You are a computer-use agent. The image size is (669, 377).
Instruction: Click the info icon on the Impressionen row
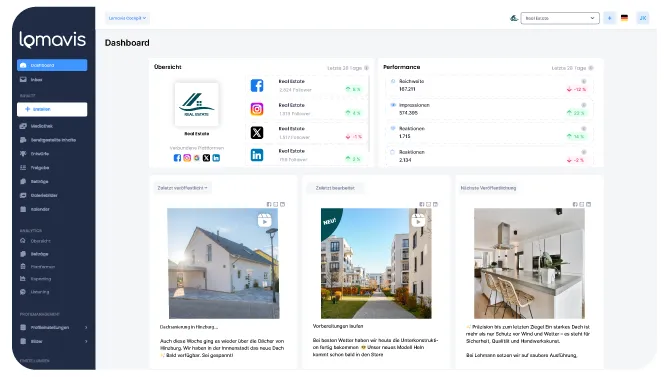click(x=584, y=105)
